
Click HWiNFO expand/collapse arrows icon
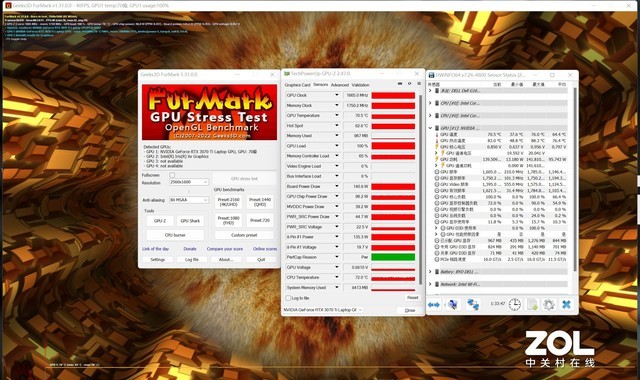pyautogui.click(x=434, y=304)
